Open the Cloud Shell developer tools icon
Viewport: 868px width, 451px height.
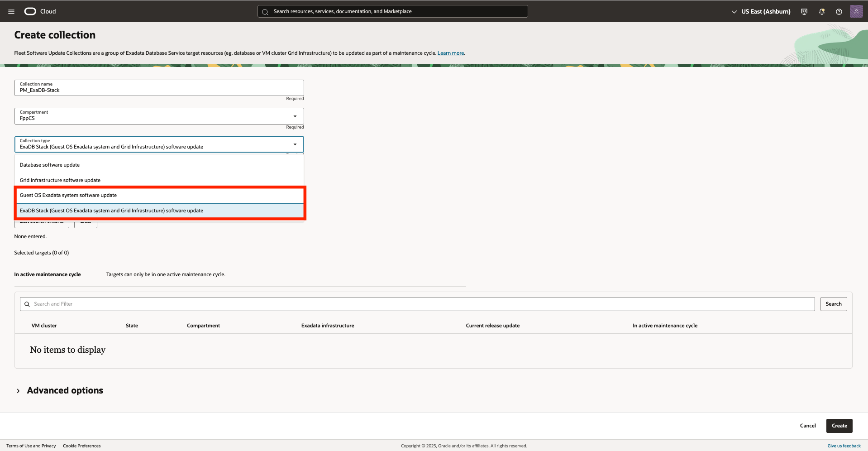[x=804, y=12]
